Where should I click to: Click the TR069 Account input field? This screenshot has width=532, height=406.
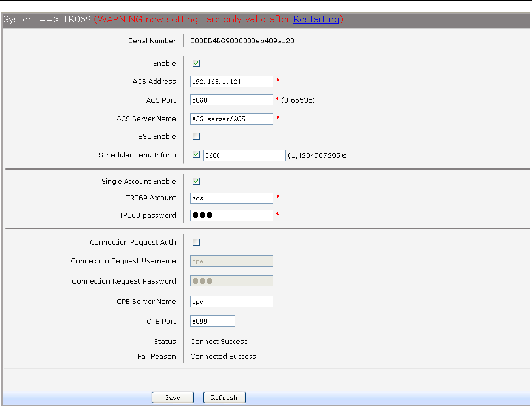tap(231, 198)
